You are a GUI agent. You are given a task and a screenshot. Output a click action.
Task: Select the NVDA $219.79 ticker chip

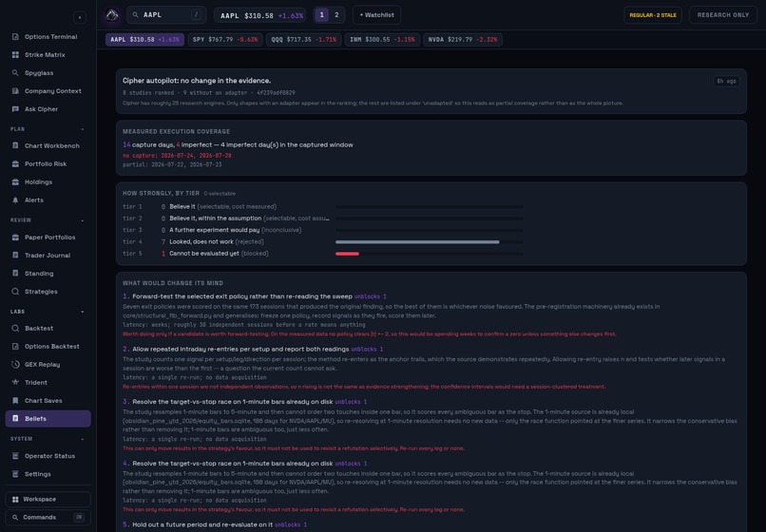(x=463, y=40)
